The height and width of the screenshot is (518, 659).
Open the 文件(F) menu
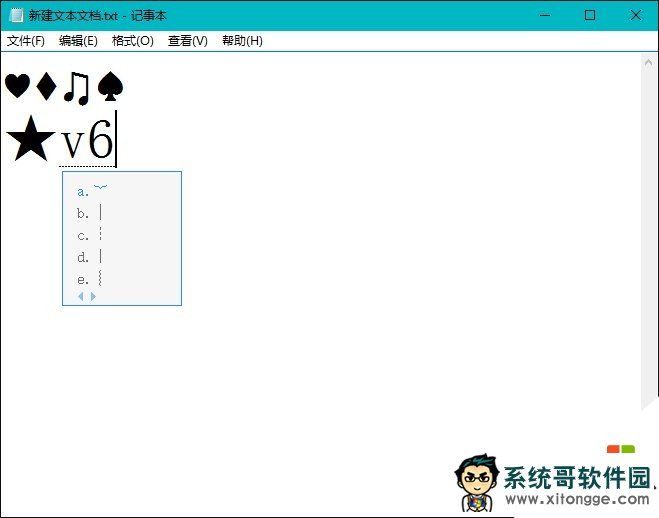pos(26,41)
